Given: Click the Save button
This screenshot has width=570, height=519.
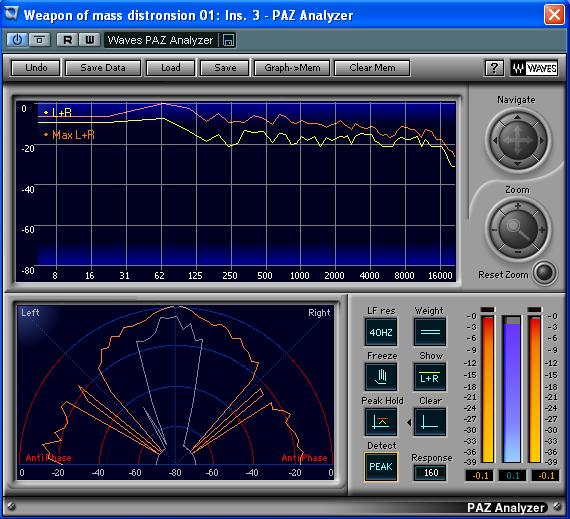Looking at the screenshot, I should point(225,68).
